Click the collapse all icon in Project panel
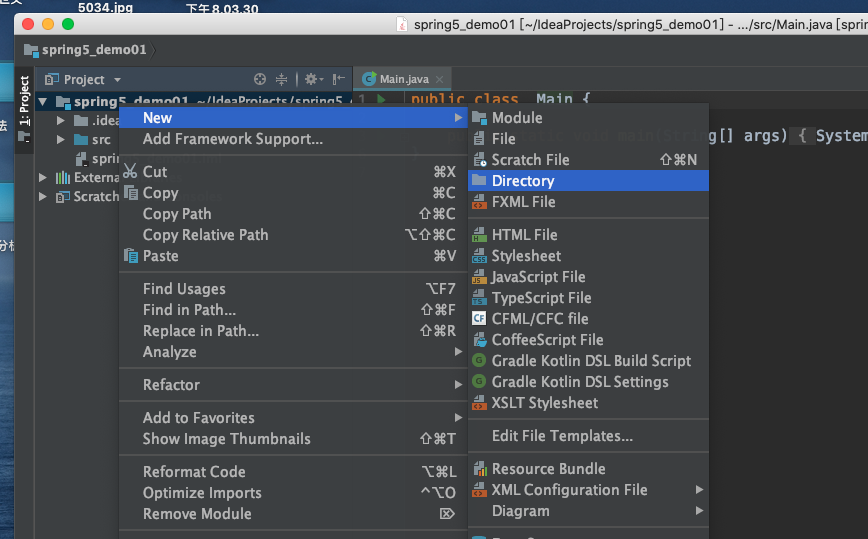The height and width of the screenshot is (539, 868). point(281,79)
